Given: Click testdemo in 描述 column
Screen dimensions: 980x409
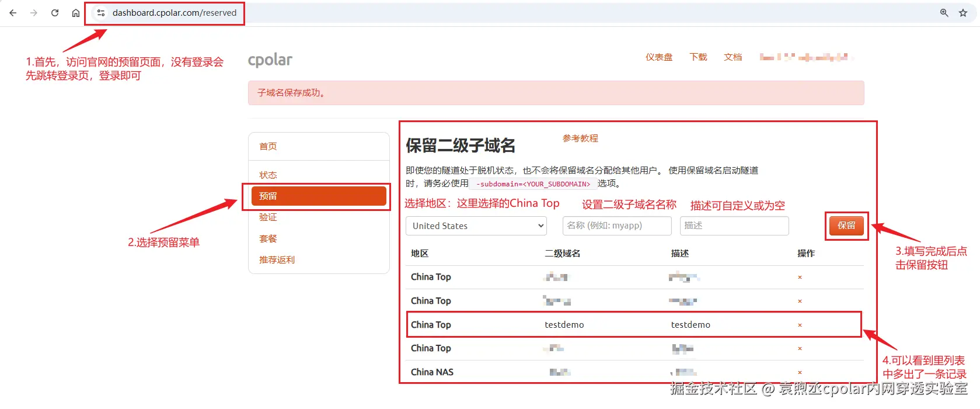Looking at the screenshot, I should point(690,325).
